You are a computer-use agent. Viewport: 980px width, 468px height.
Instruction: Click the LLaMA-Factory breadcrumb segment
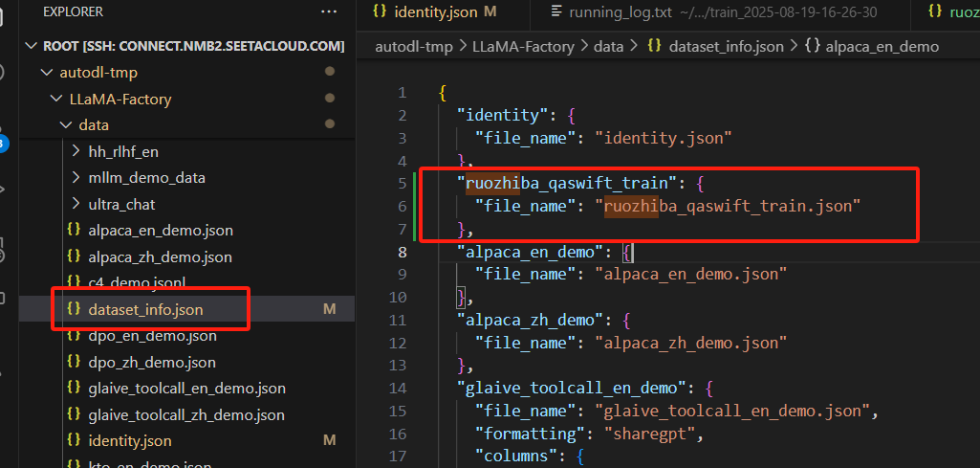(522, 47)
